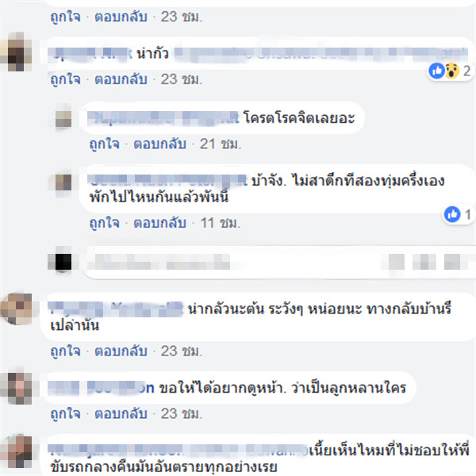This screenshot has height=476, width=476.
Task: Like the น่ากัว comment via ถูกใจ
Action: click(x=65, y=79)
